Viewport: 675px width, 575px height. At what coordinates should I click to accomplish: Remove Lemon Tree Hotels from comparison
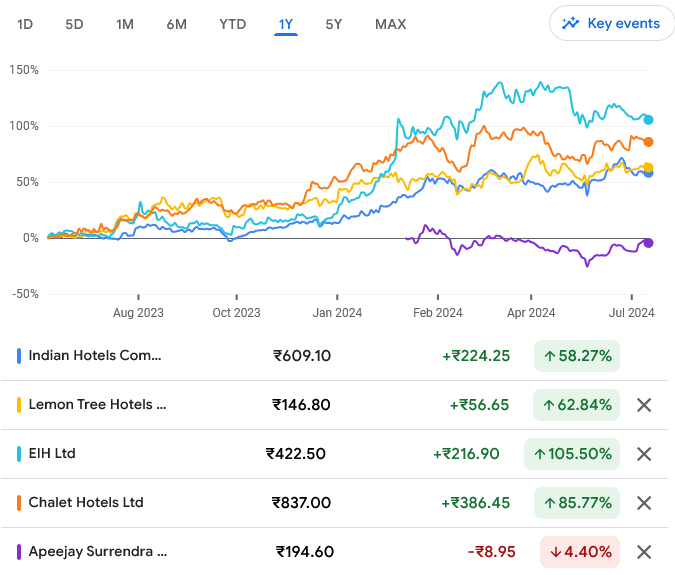tap(644, 405)
